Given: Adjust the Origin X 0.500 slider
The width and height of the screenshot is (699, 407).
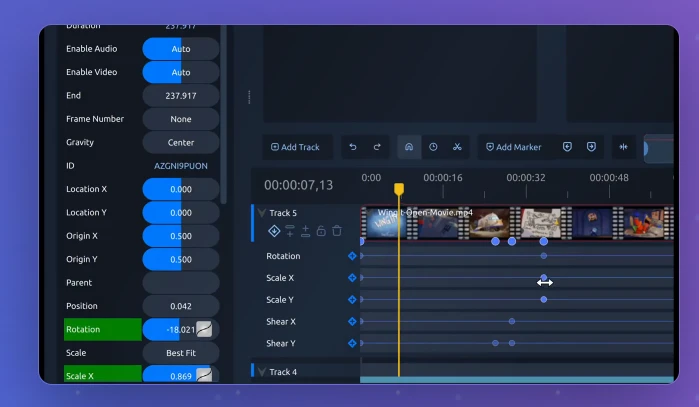Looking at the screenshot, I should 181,236.
